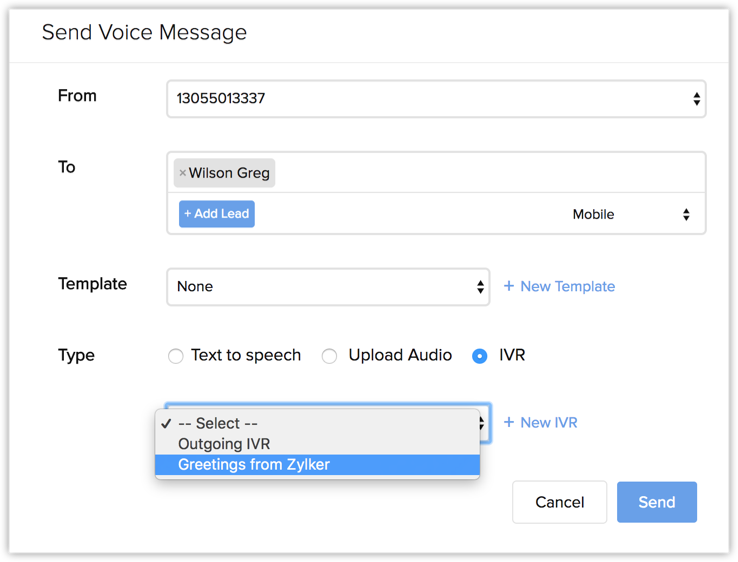Remove Wilson Greg recipient with x icon

182,173
